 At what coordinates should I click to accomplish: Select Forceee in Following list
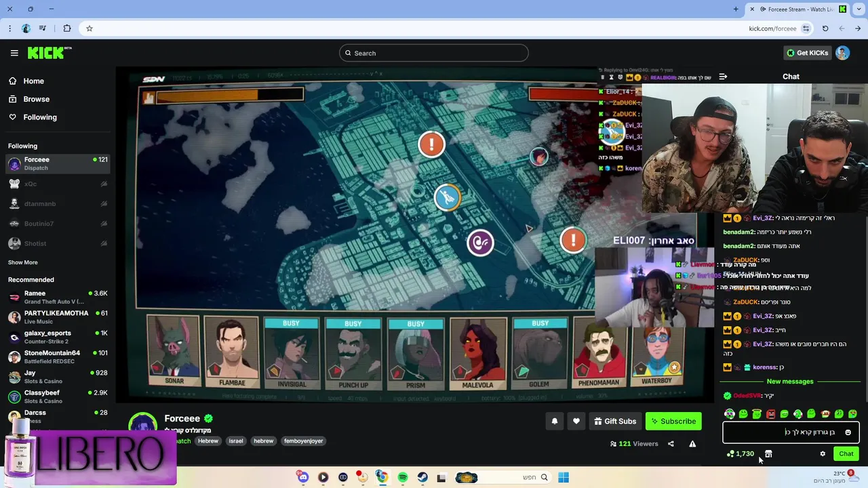(x=58, y=163)
